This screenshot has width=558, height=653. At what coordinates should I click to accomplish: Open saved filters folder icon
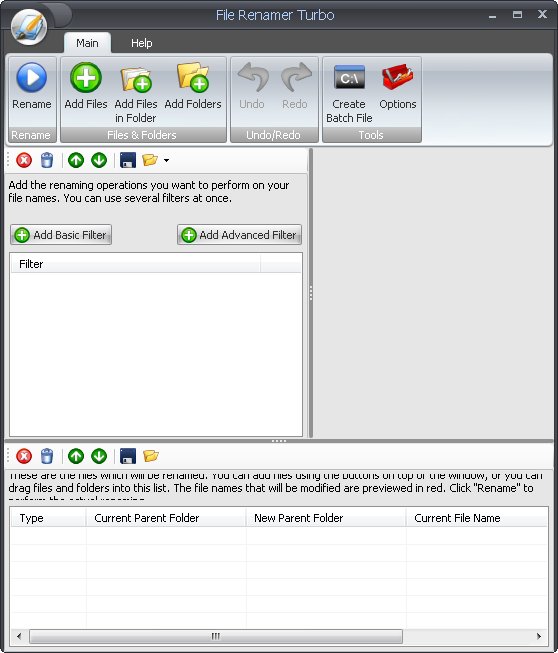coord(150,160)
